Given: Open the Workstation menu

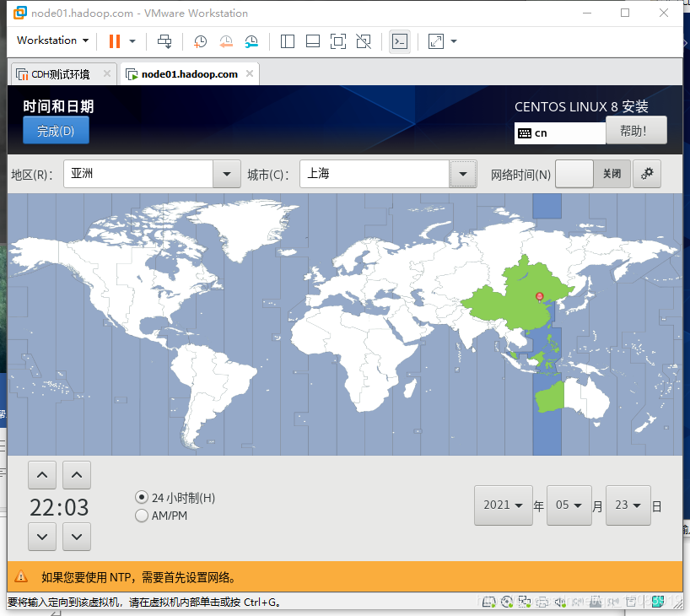Looking at the screenshot, I should [53, 40].
